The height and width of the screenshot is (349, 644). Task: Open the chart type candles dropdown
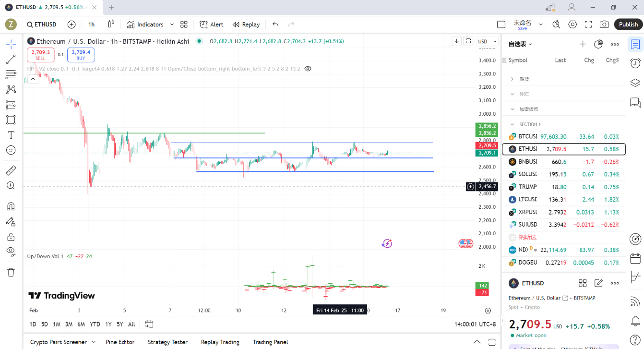pos(111,24)
